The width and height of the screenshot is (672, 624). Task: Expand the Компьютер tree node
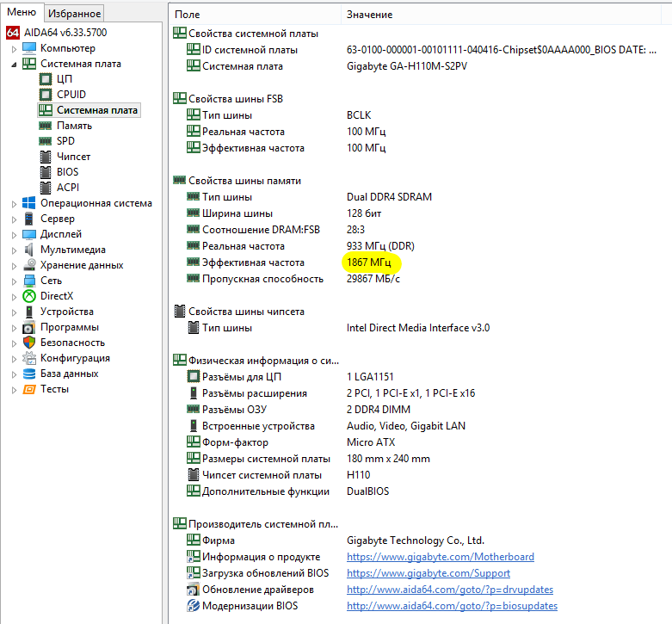[14, 49]
